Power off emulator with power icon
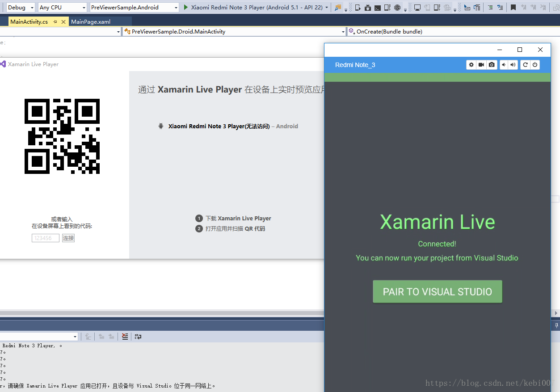 pos(535,65)
